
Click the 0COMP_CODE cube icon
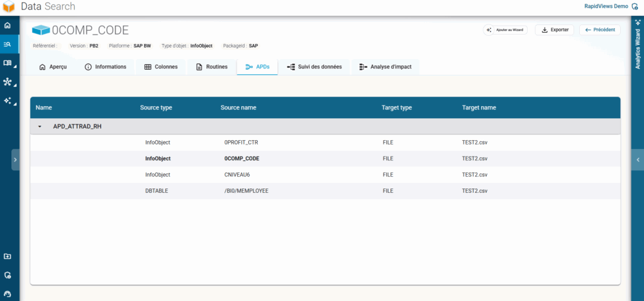coord(41,30)
